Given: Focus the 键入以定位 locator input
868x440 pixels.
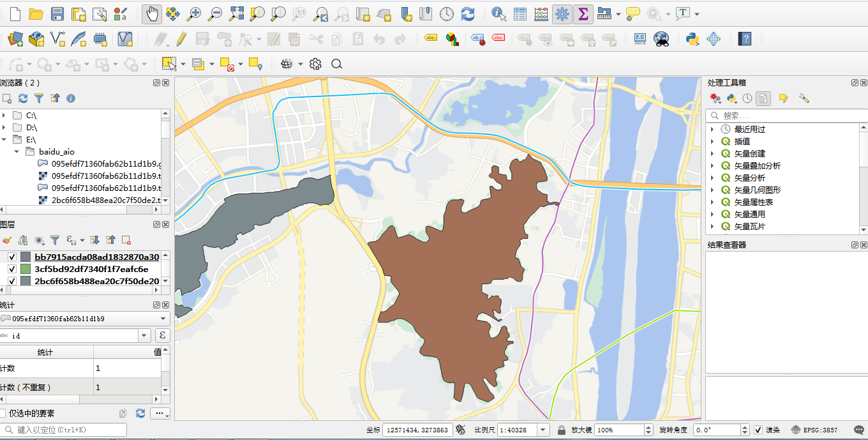Looking at the screenshot, I should pos(64,430).
